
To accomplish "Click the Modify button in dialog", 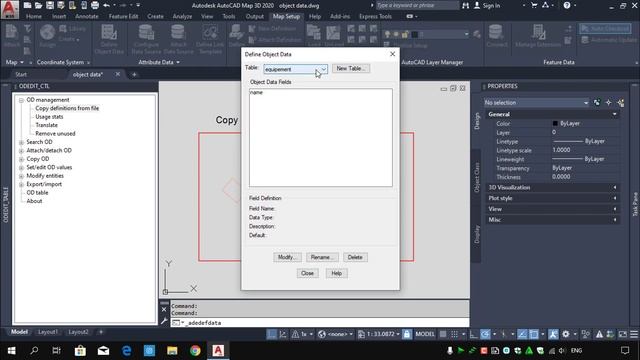I will pyautogui.click(x=287, y=257).
